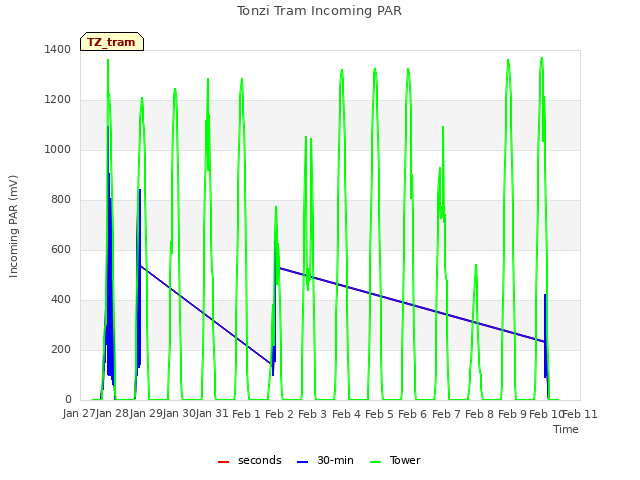Click the Feb 5 x-axis label
The width and height of the screenshot is (640, 480).
(x=380, y=414)
